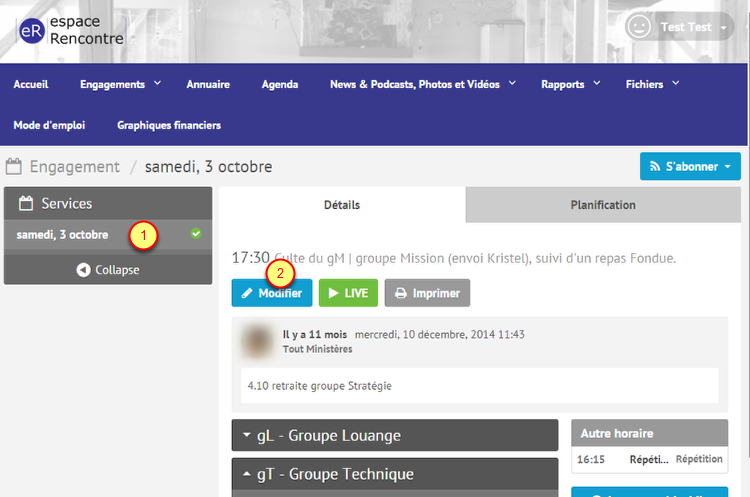The image size is (750, 497).
Task: Click the gT - Groupe Technique caret icon
Action: (x=247, y=474)
